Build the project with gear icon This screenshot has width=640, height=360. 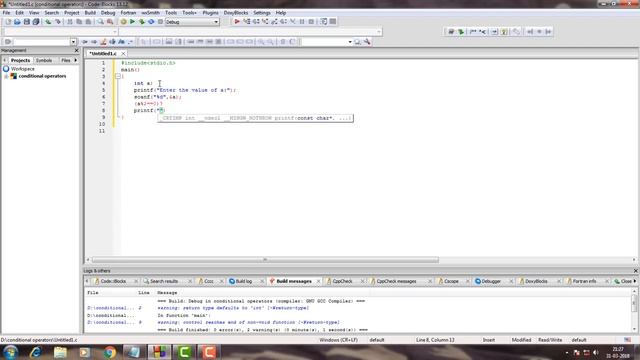click(x=123, y=22)
